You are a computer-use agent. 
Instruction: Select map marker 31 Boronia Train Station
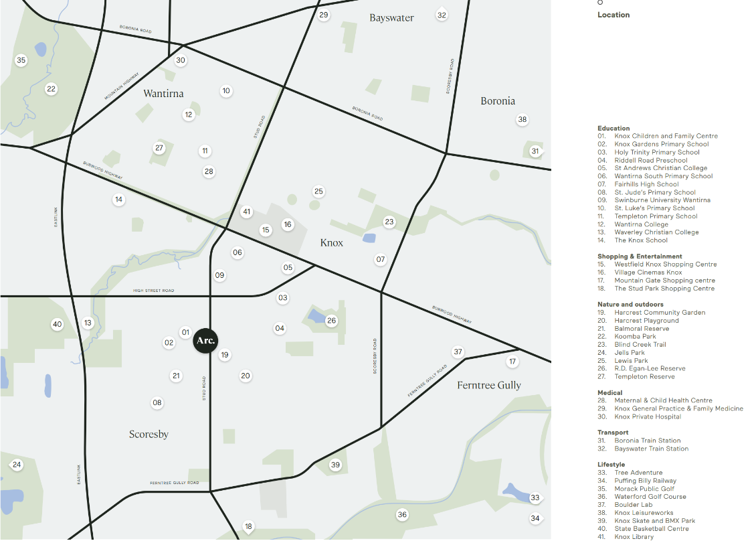tap(535, 151)
